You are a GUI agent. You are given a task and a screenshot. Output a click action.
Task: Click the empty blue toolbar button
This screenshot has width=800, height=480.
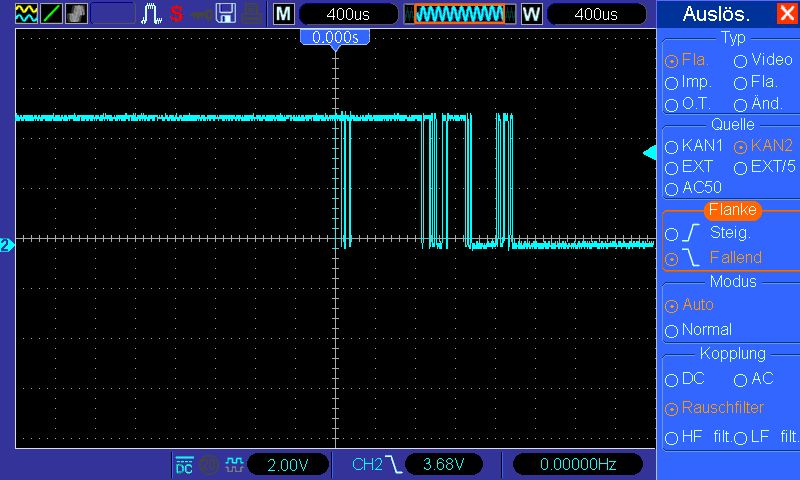pos(113,14)
